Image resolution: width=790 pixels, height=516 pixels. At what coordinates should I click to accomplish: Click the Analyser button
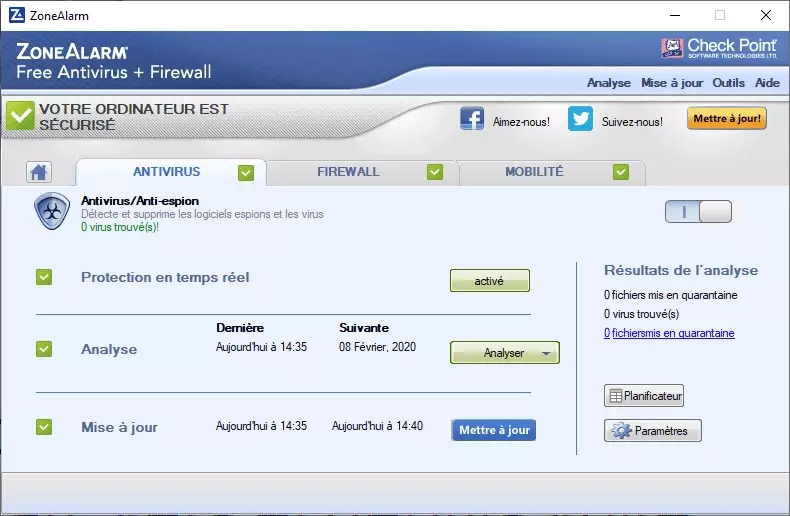point(504,353)
